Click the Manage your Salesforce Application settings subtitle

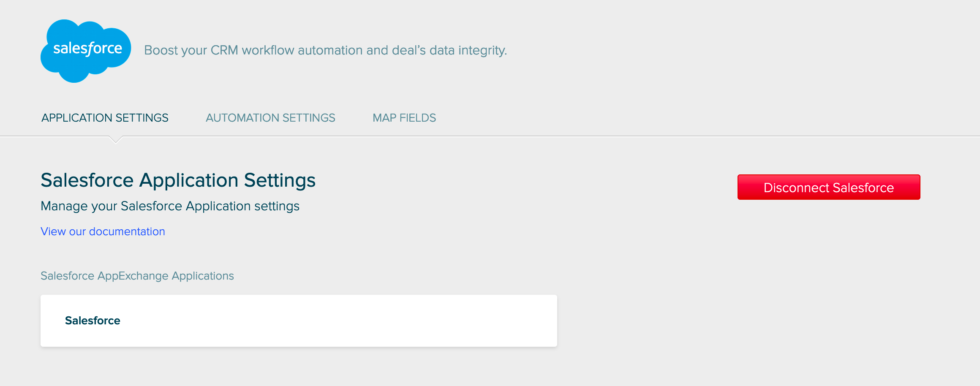pyautogui.click(x=170, y=206)
